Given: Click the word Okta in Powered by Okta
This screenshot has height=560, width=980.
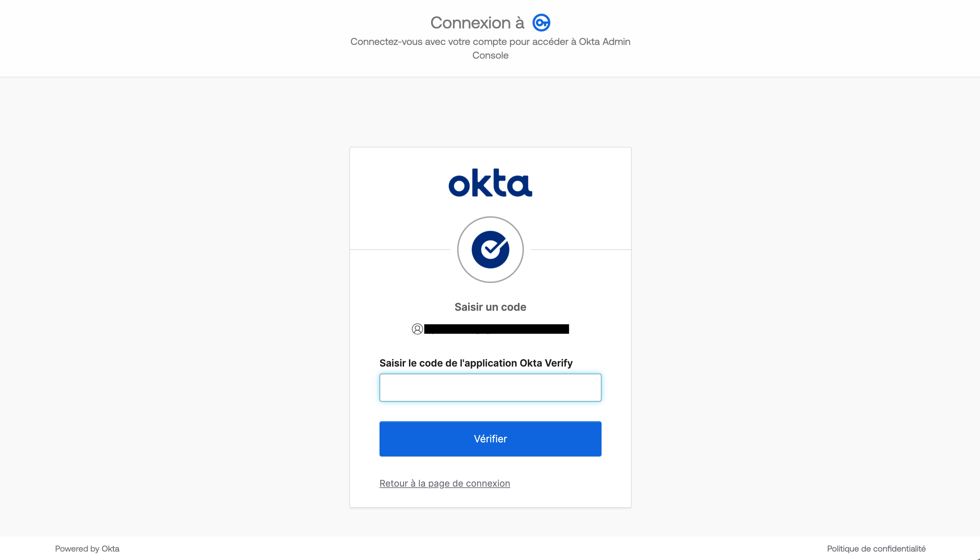Looking at the screenshot, I should point(110,549).
